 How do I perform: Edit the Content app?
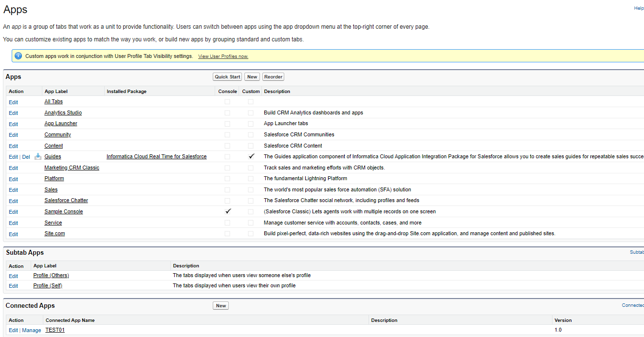click(x=13, y=146)
